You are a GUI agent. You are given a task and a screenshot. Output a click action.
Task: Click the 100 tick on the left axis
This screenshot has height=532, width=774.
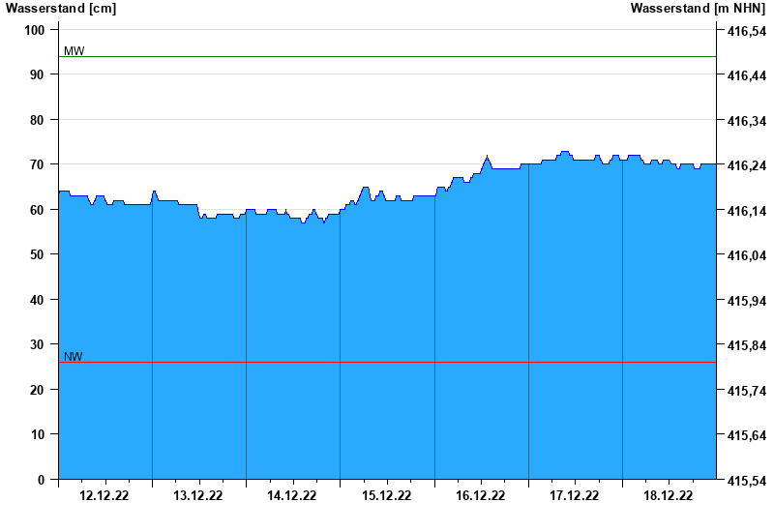(35, 30)
